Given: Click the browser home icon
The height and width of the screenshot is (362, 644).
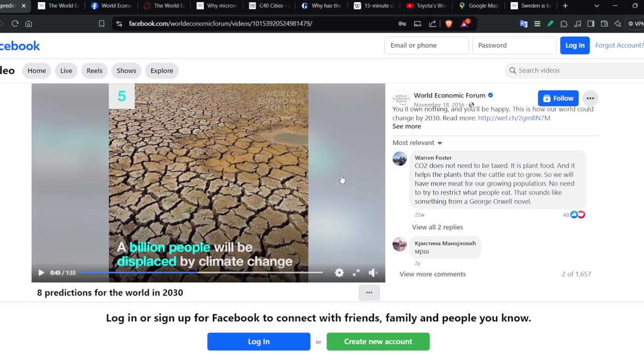Looking at the screenshot, I should pos(29,24).
